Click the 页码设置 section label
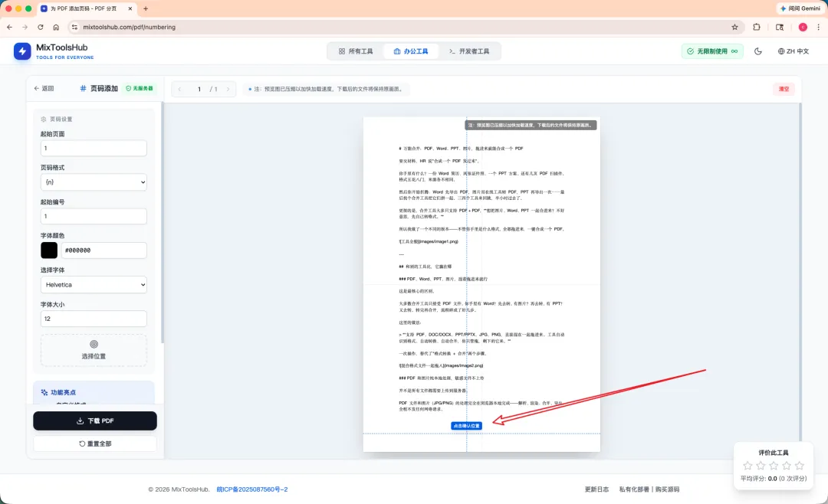The height and width of the screenshot is (504, 828). 61,119
